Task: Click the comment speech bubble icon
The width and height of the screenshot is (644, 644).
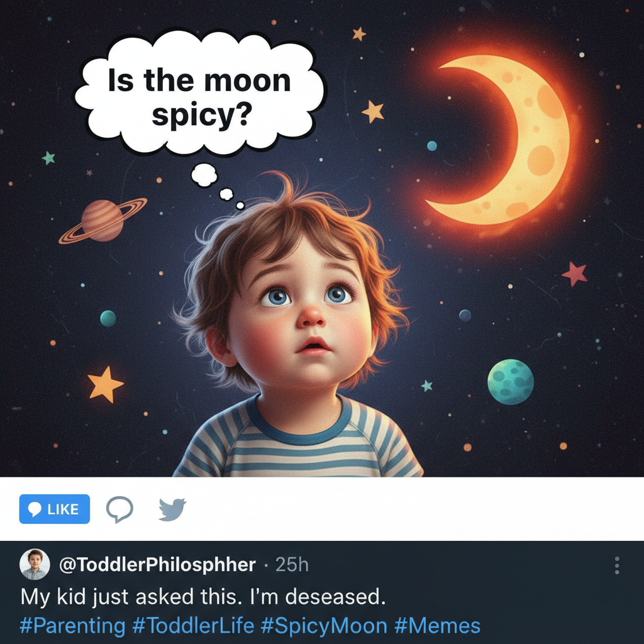Action: coord(120,509)
